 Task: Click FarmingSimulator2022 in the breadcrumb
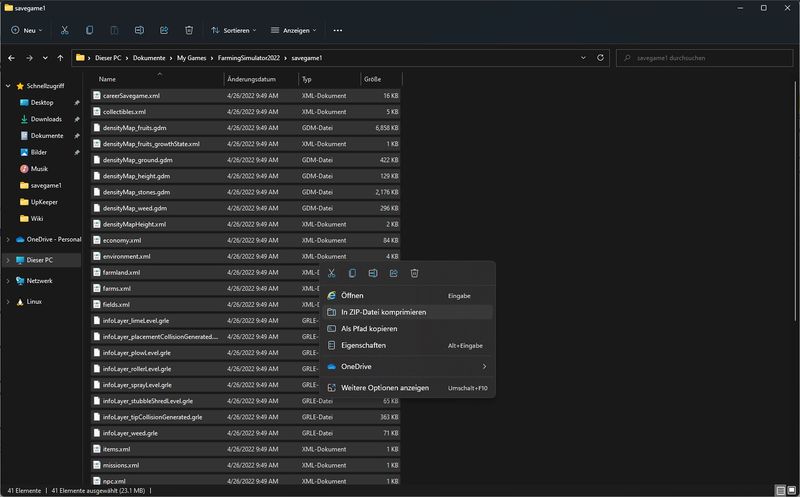tap(248, 58)
